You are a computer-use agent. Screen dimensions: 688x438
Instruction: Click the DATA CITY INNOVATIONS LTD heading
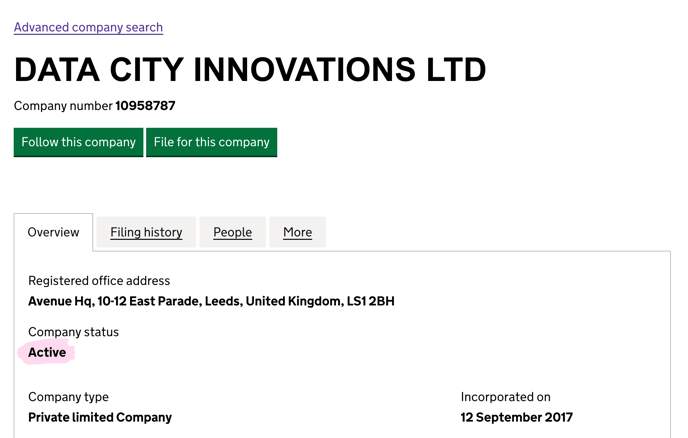tap(250, 70)
